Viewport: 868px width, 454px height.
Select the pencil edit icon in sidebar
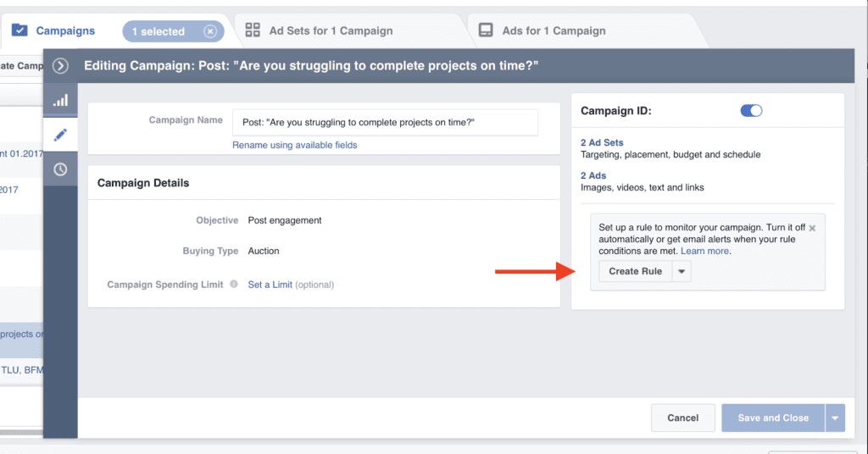[x=60, y=135]
